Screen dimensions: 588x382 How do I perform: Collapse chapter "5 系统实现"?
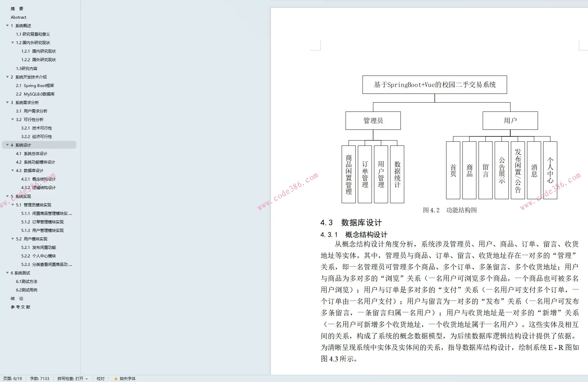point(8,196)
